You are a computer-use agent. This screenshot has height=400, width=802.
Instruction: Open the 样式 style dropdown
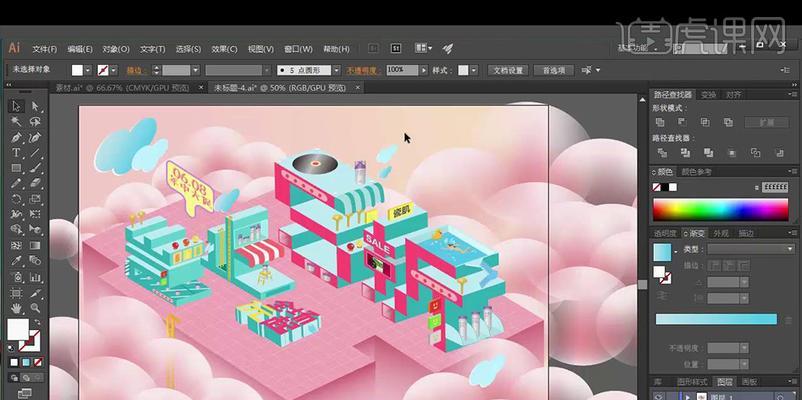tap(474, 70)
